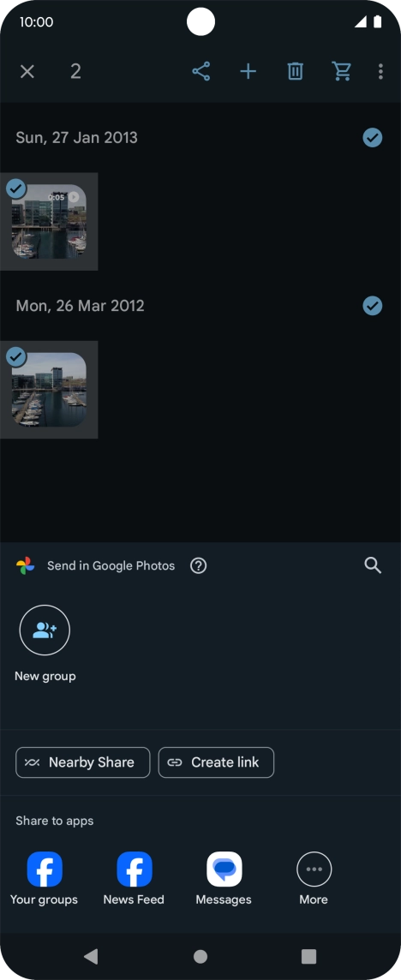Tap the plus add-to icon
Screen dimensions: 401x980
[248, 71]
